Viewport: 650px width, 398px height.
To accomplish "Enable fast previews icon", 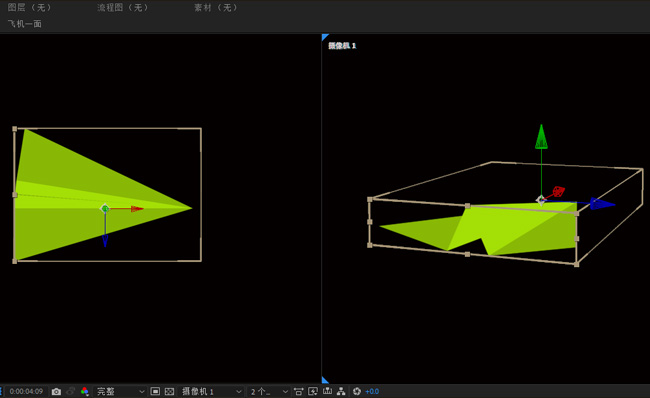I will pyautogui.click(x=313, y=391).
